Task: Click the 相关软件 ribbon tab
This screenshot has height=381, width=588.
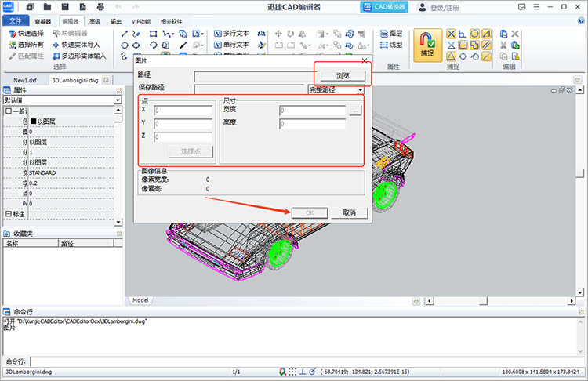Action: point(172,21)
